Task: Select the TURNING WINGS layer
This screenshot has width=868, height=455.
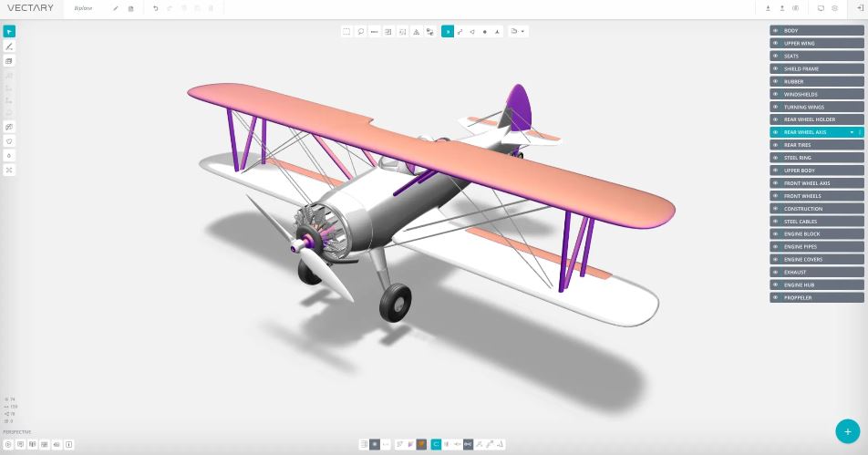Action: [817, 107]
